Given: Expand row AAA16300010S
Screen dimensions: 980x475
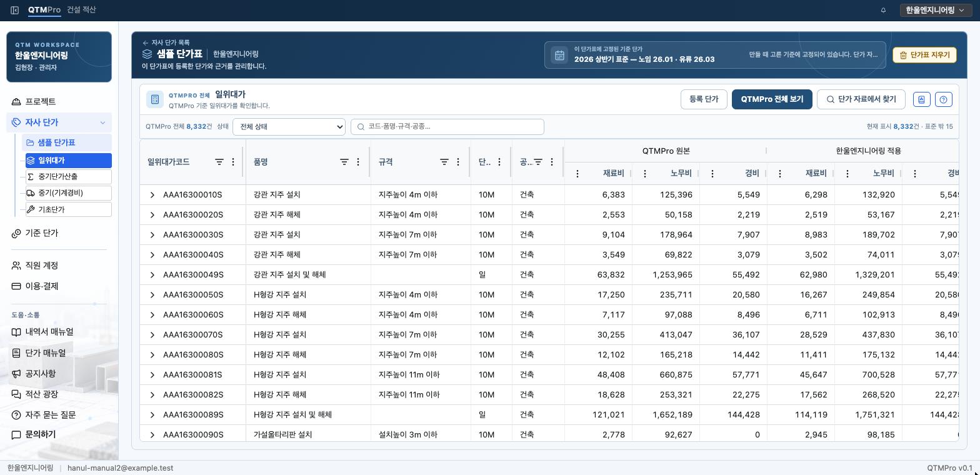Looking at the screenshot, I should (x=152, y=195).
